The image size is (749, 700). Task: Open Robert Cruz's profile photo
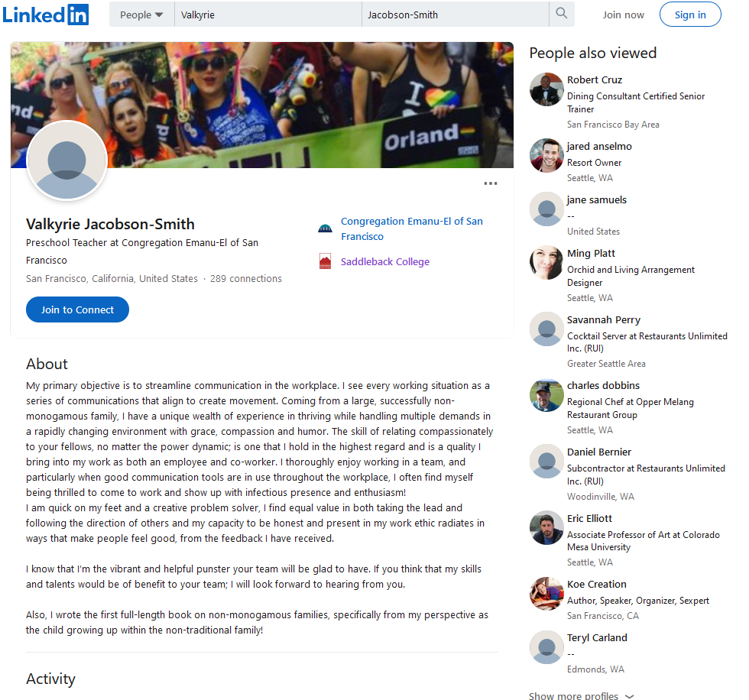pyautogui.click(x=547, y=89)
